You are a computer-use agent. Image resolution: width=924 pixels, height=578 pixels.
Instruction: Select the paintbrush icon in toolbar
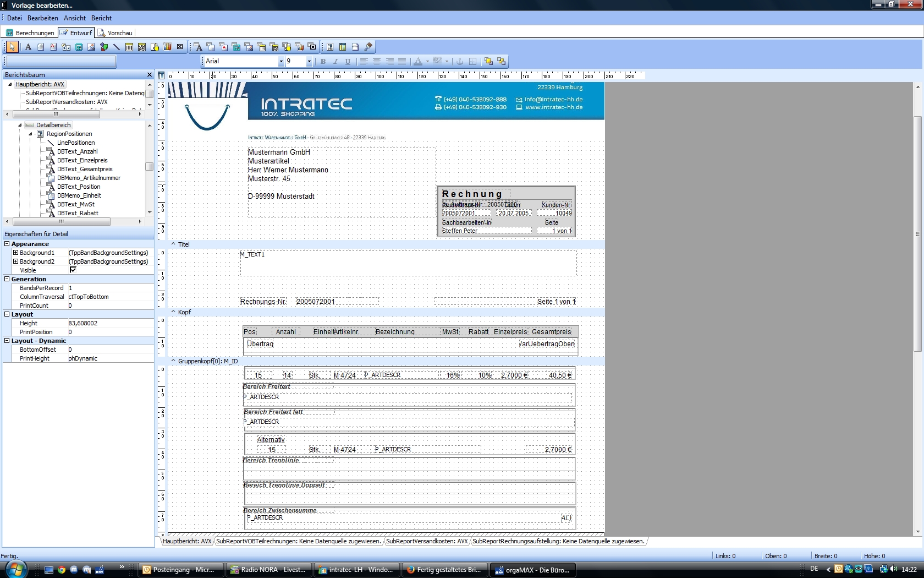pos(369,47)
